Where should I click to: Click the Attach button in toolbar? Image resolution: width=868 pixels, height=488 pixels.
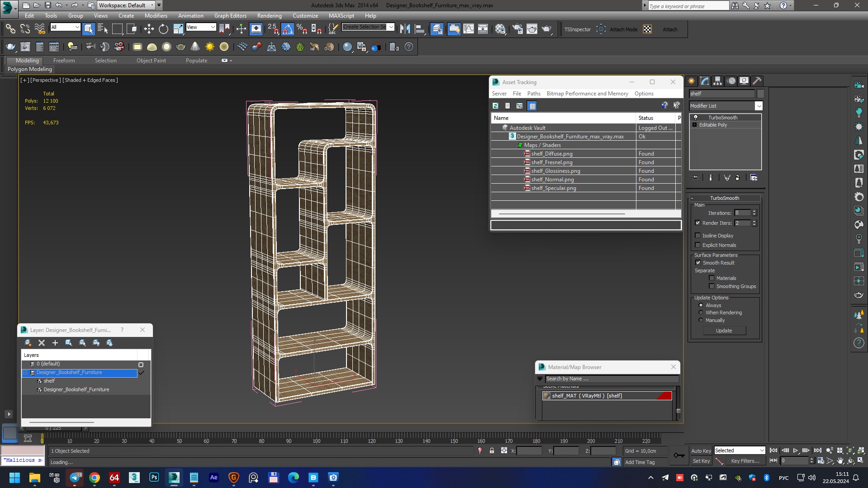tap(670, 29)
